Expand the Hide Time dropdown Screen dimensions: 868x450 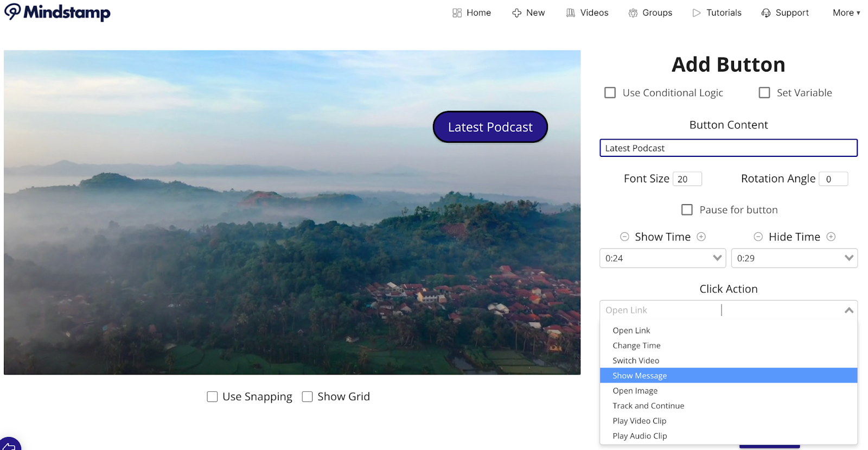(794, 258)
